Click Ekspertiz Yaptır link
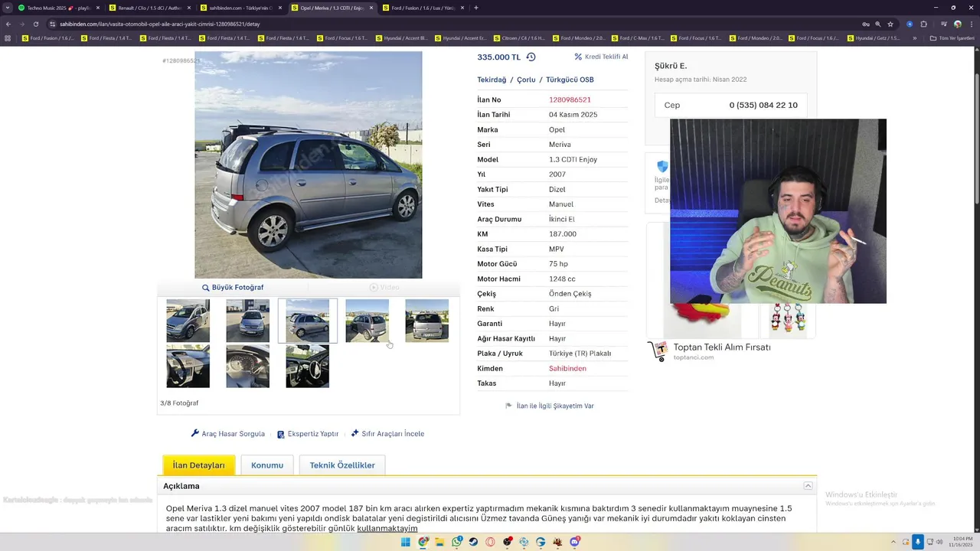Viewport: 980px width, 551px height. coord(308,434)
